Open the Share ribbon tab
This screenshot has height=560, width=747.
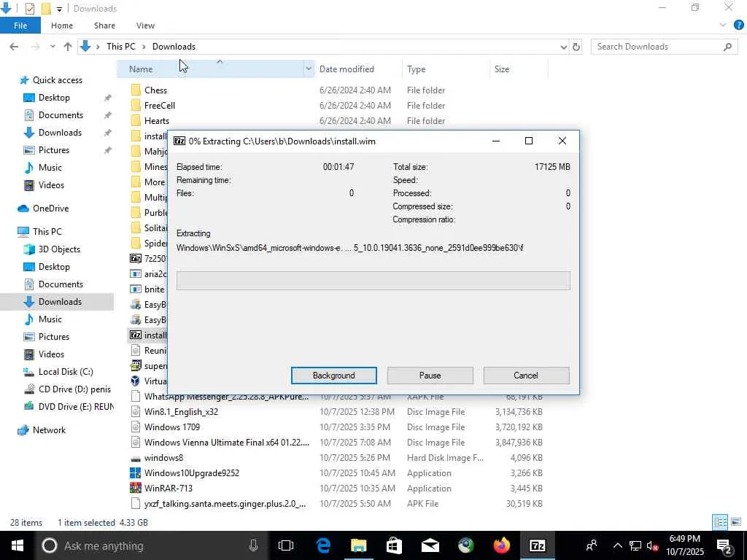click(x=104, y=26)
